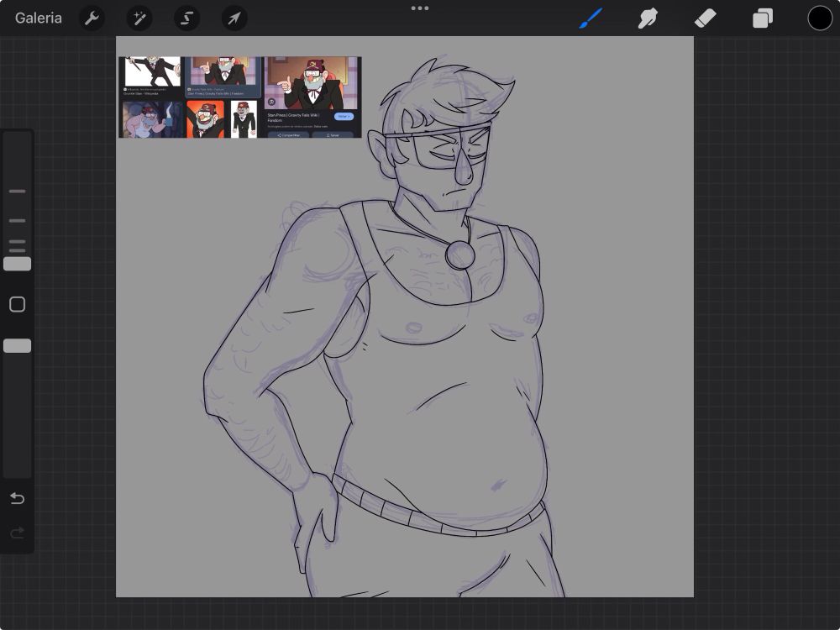Open the Actions wrench menu
840x630 pixels.
point(92,18)
